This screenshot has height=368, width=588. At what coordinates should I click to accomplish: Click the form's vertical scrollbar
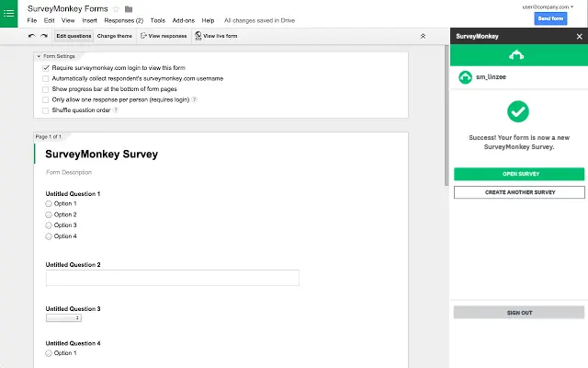[x=447, y=115]
